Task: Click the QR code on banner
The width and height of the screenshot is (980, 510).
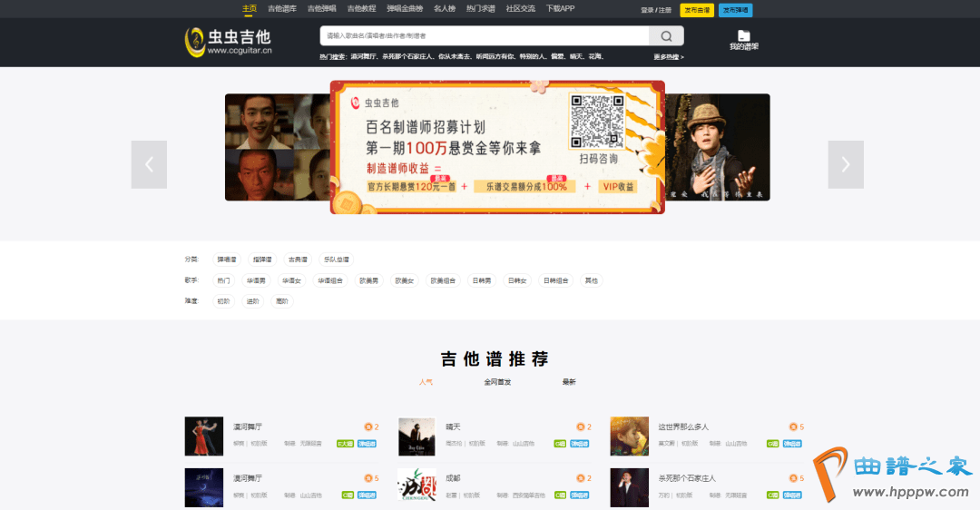Action: 597,121
